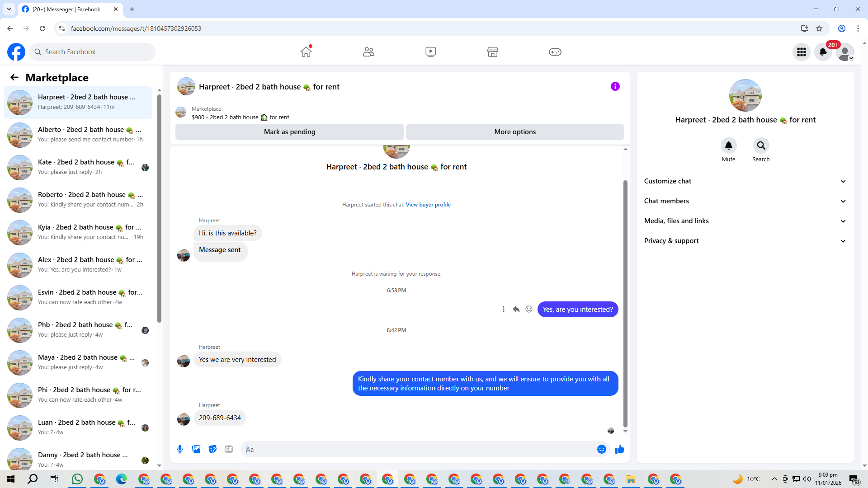Open a new browser tab
The height and width of the screenshot is (488, 868).
(132, 9)
